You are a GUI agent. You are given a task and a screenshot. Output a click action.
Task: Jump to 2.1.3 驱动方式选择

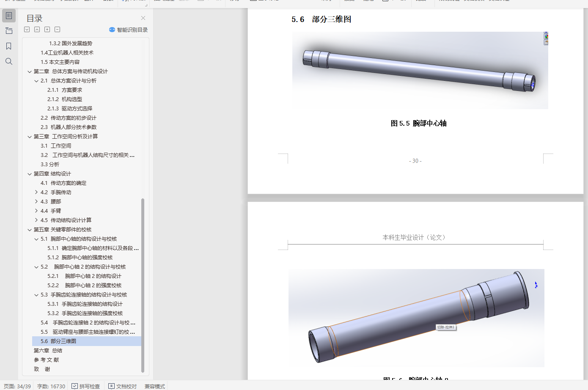[x=70, y=109]
